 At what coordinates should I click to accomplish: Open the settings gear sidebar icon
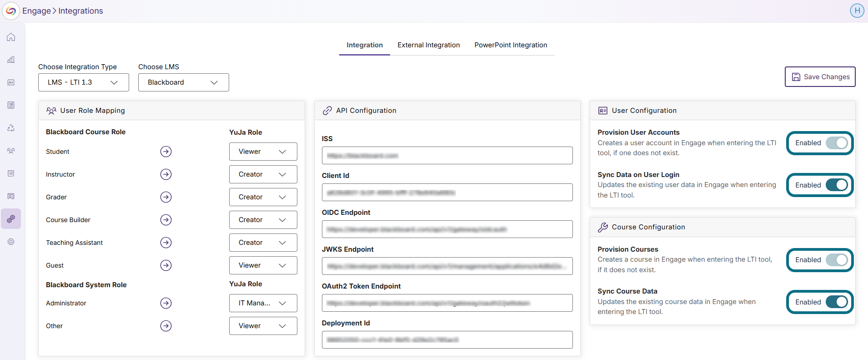(11, 242)
